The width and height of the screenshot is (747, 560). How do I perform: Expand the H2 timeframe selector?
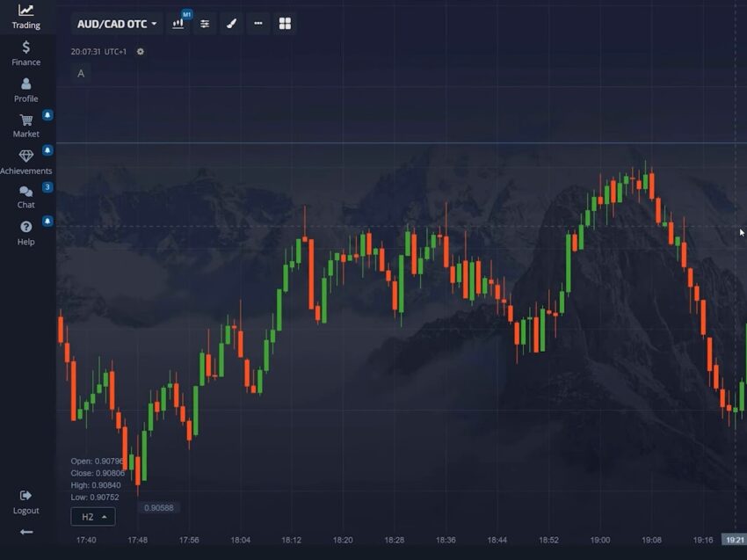(x=93, y=517)
